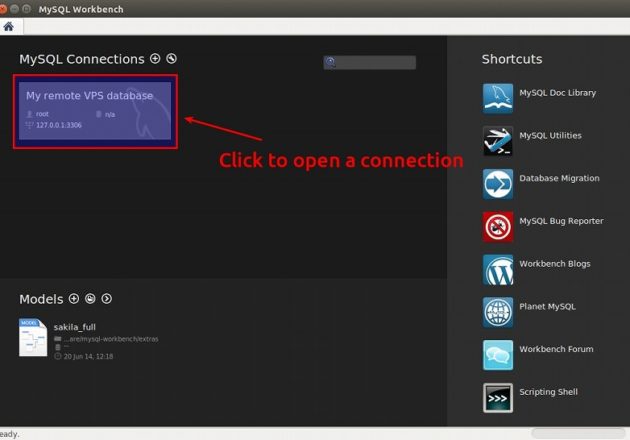Click the root user text on the connection tile
Image resolution: width=630 pixels, height=440 pixels.
[x=42, y=114]
